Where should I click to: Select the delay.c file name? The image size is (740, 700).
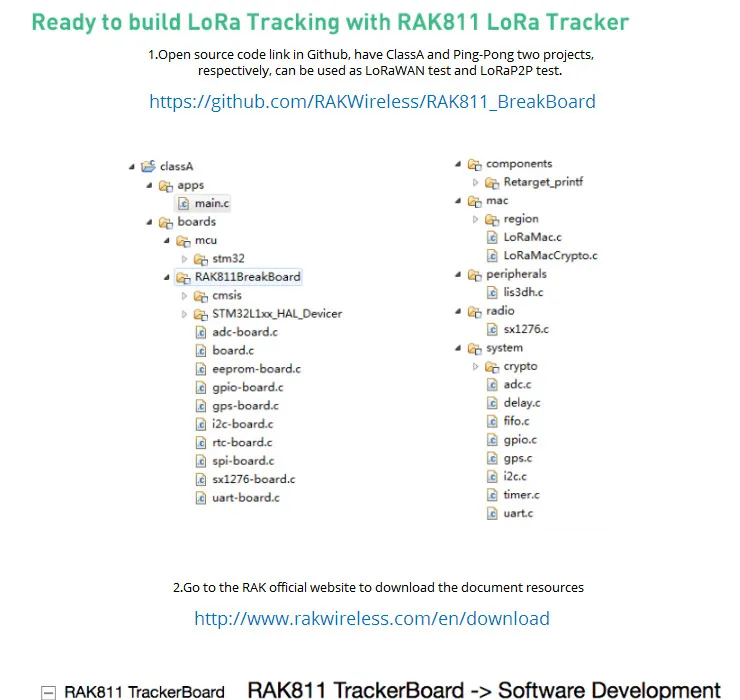coord(522,403)
